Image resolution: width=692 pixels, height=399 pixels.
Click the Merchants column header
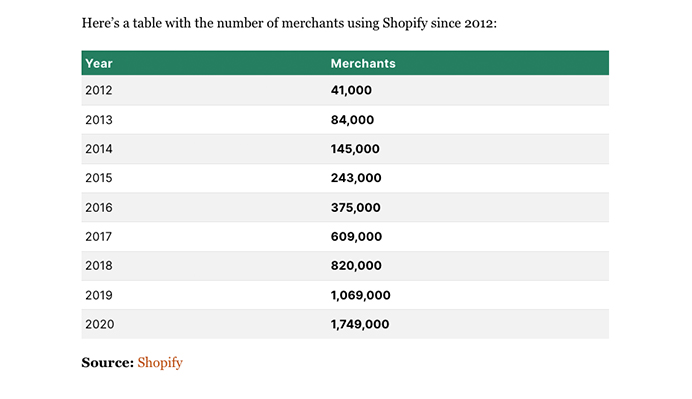(363, 64)
